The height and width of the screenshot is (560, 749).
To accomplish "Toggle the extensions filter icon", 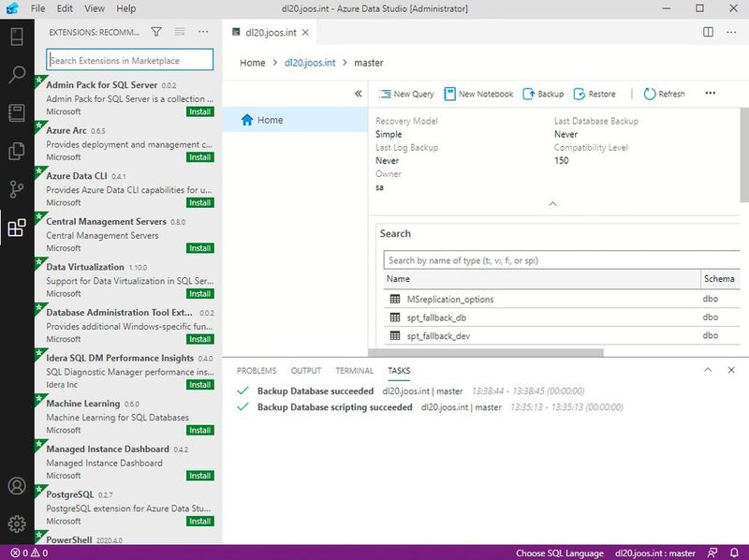I will point(156,31).
